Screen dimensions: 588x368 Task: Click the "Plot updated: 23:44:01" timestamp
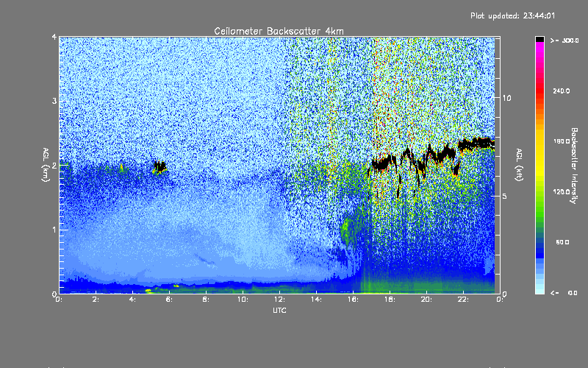pyautogui.click(x=512, y=15)
